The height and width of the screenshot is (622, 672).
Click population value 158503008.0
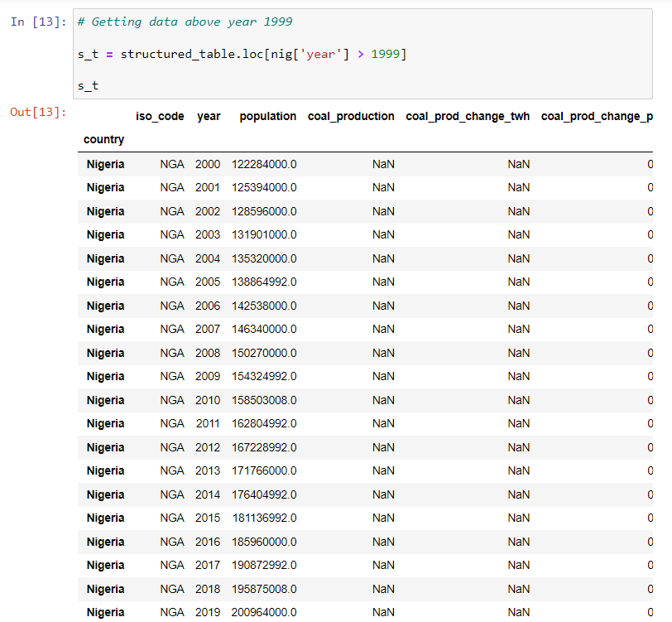[264, 400]
